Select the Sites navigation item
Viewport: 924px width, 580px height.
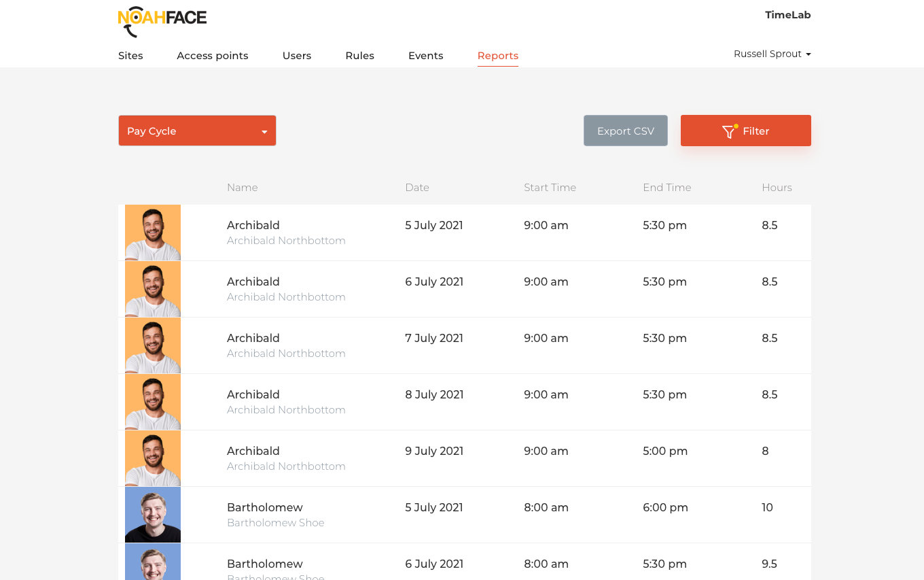(x=130, y=56)
